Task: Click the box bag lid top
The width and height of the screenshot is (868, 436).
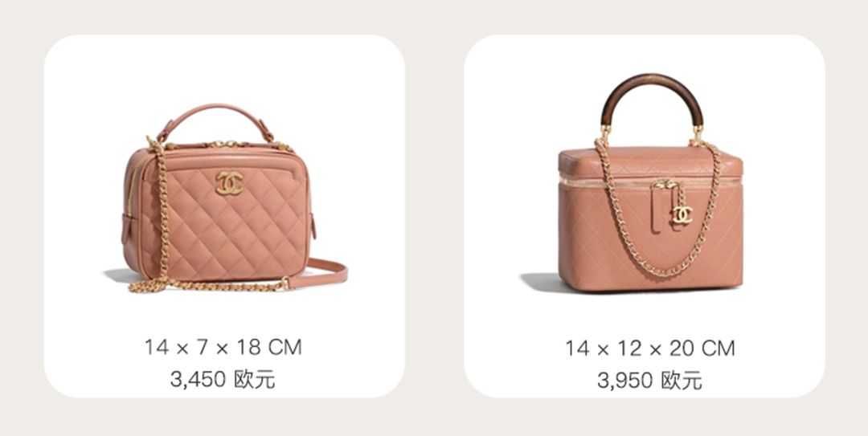Action: pos(650,161)
